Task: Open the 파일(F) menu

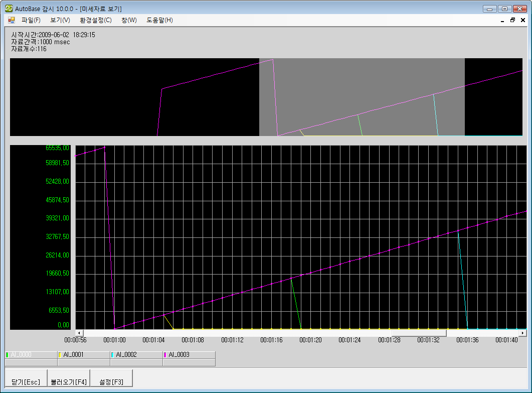Action: (x=31, y=20)
